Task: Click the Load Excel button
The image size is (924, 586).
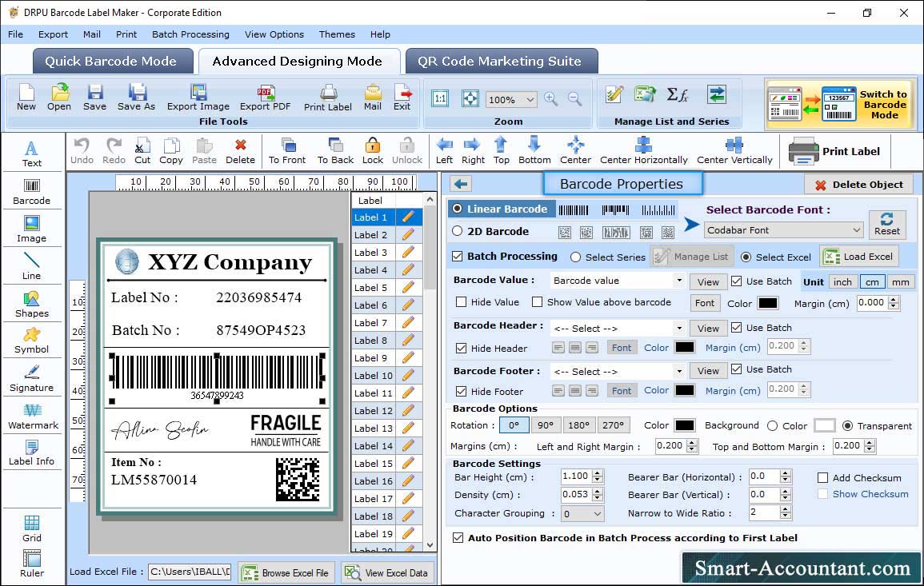Action: [x=859, y=256]
